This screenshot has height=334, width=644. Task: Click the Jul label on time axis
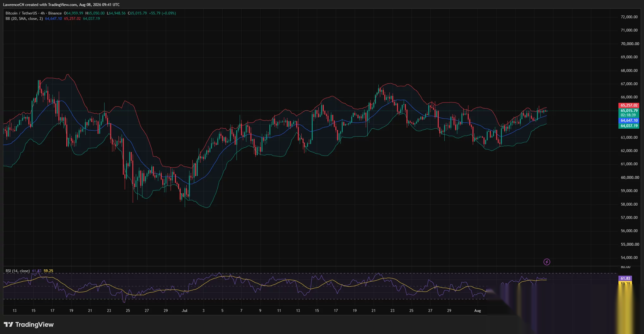click(x=184, y=311)
